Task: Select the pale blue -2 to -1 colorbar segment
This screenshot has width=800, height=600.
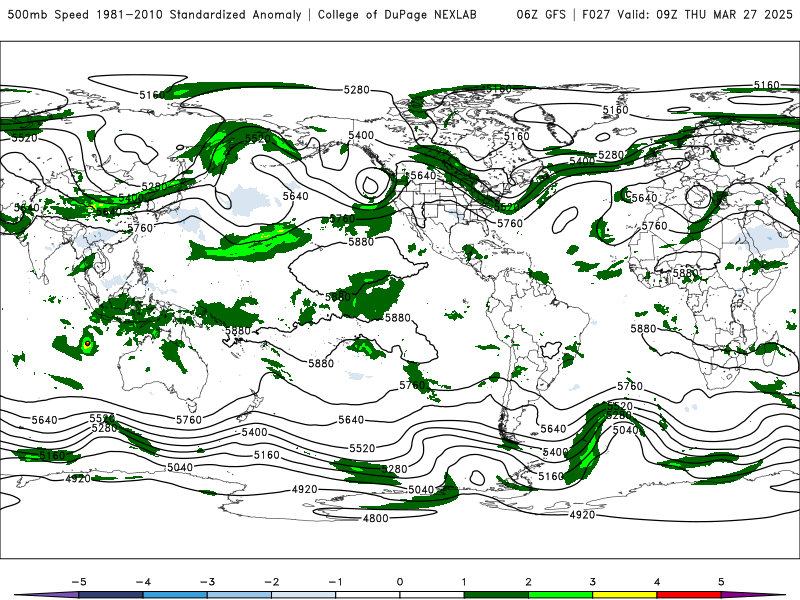Action: click(304, 595)
